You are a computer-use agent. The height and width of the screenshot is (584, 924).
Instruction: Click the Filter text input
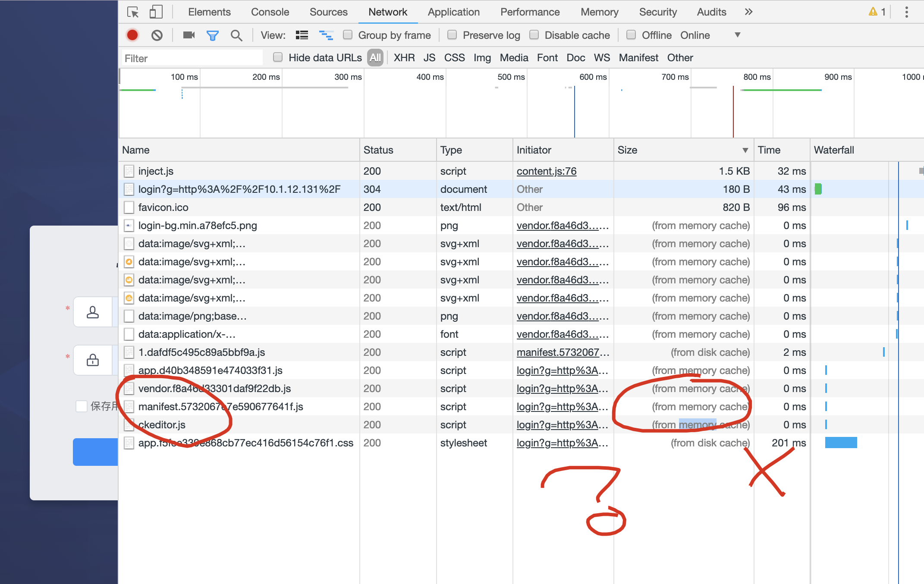click(192, 58)
